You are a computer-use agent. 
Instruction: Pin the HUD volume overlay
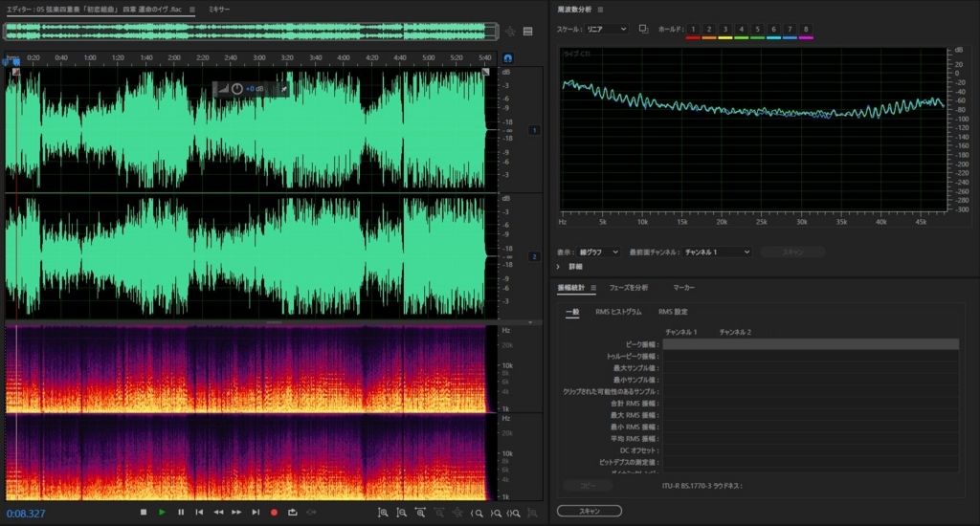[283, 89]
